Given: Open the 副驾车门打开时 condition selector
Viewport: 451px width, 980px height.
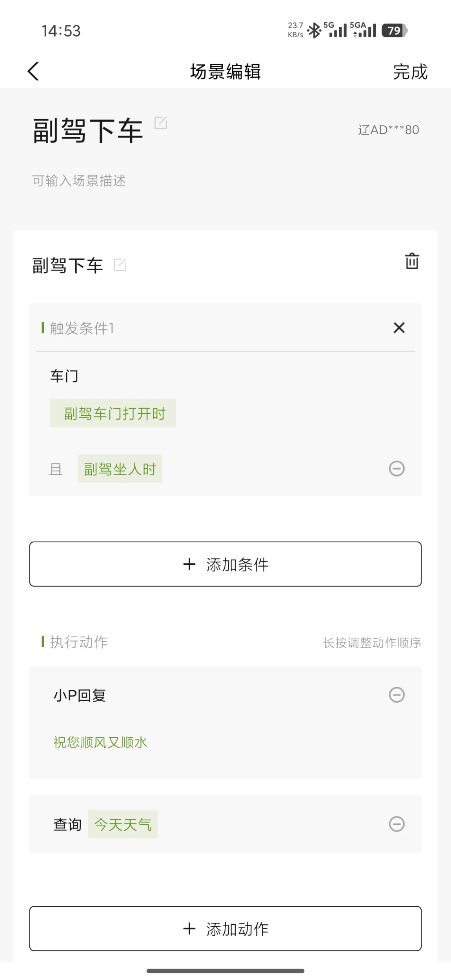Looking at the screenshot, I should [x=113, y=413].
